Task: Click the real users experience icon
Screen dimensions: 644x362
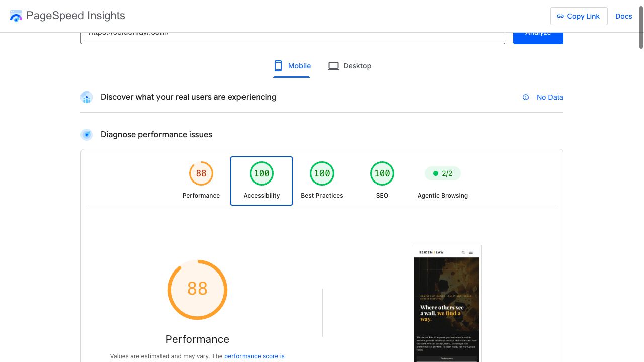Action: point(87,97)
